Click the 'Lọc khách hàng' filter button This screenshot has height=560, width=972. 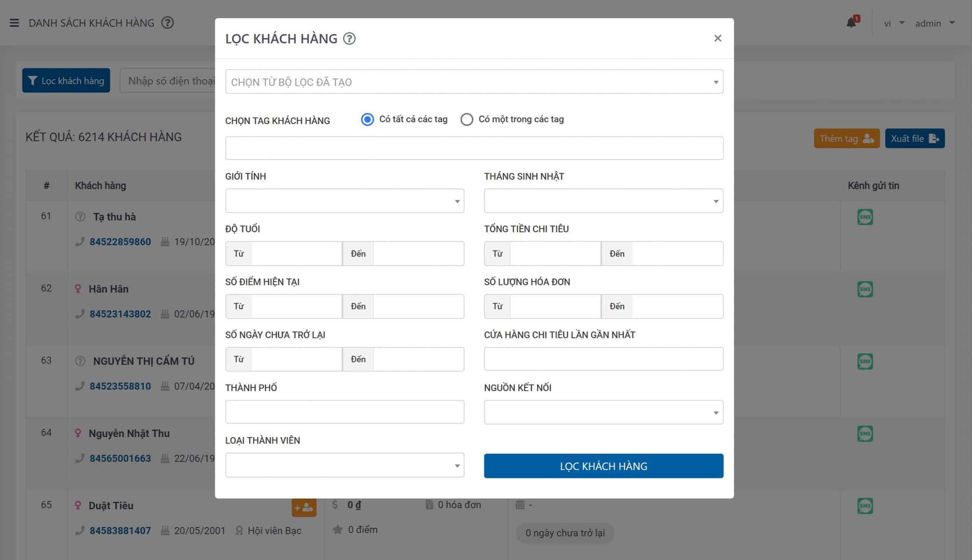click(x=66, y=80)
